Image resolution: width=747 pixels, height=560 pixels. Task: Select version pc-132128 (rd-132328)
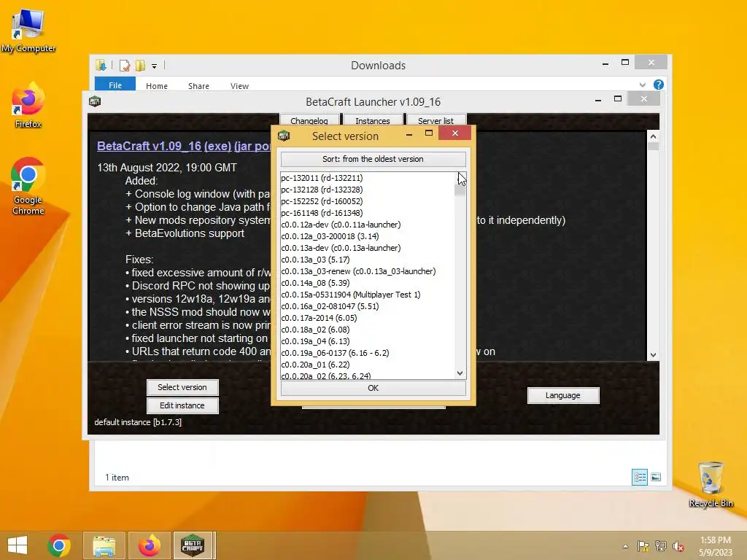pos(368,190)
